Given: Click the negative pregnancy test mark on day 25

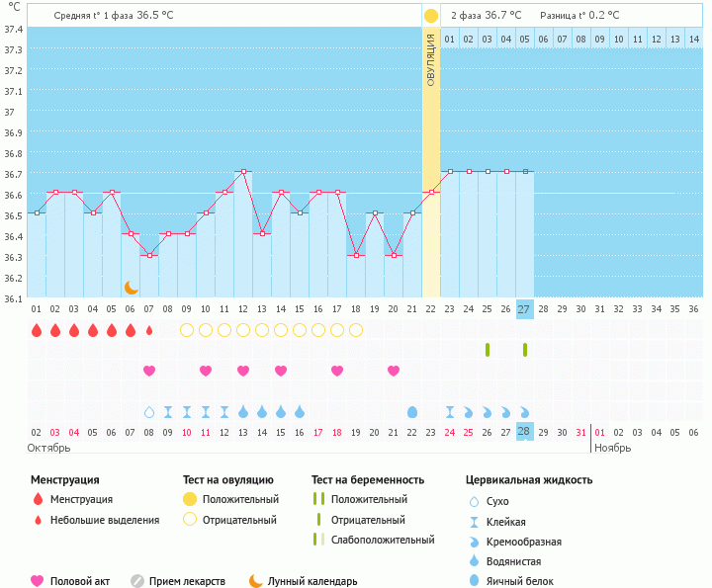Looking at the screenshot, I should click(488, 350).
